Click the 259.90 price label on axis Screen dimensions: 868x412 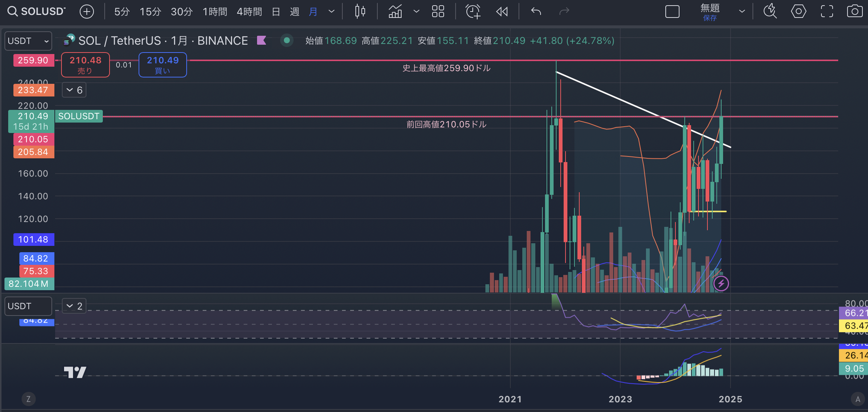coord(33,60)
